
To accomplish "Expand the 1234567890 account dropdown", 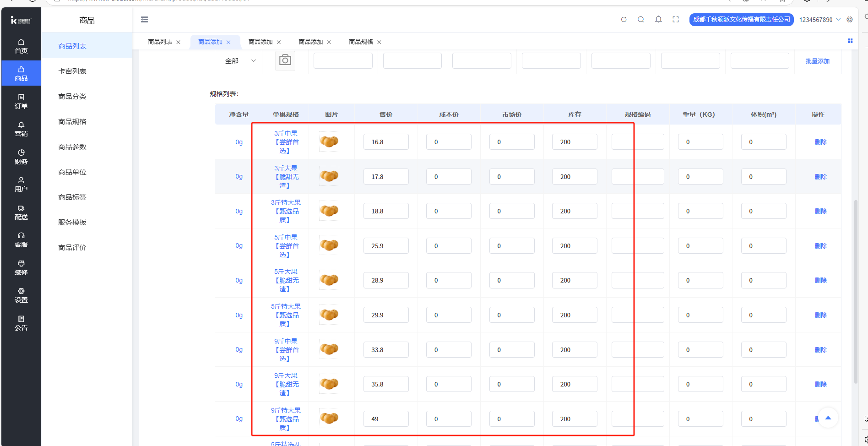I will (819, 20).
